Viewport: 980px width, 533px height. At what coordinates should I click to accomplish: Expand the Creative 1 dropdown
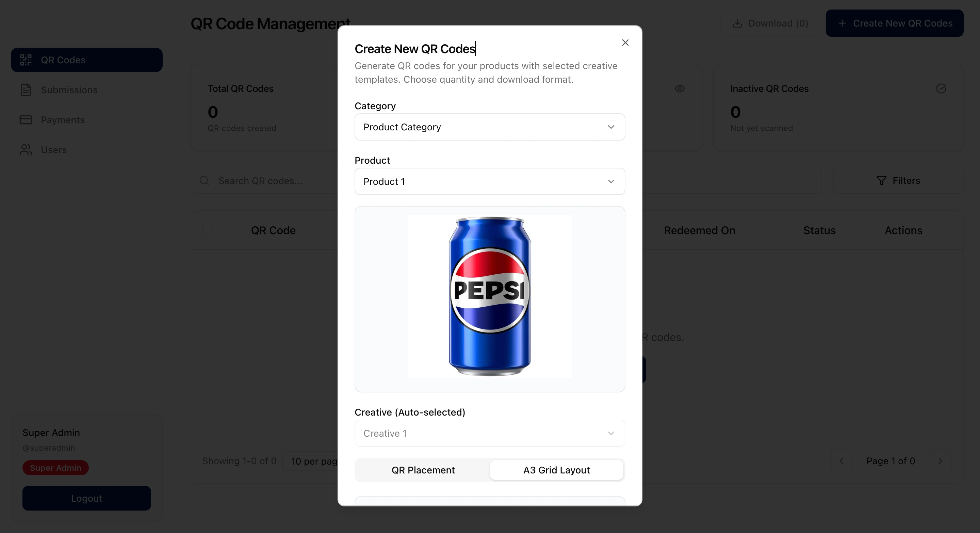[489, 433]
